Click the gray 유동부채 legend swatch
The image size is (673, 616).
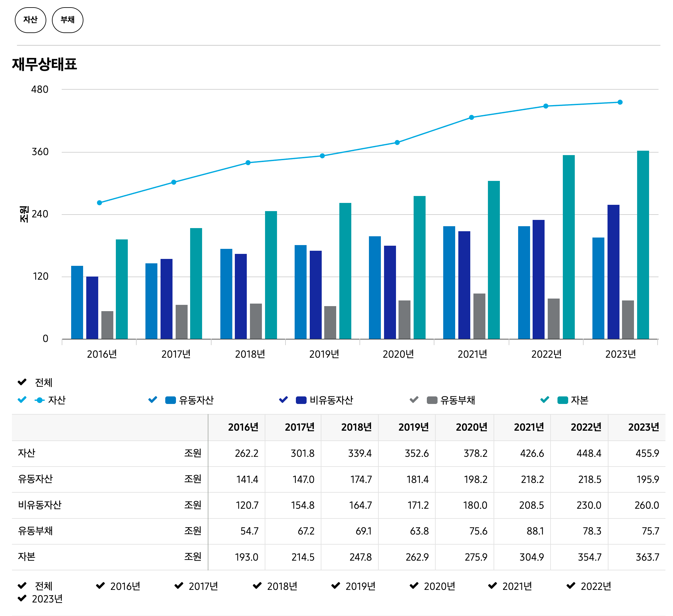pyautogui.click(x=432, y=400)
